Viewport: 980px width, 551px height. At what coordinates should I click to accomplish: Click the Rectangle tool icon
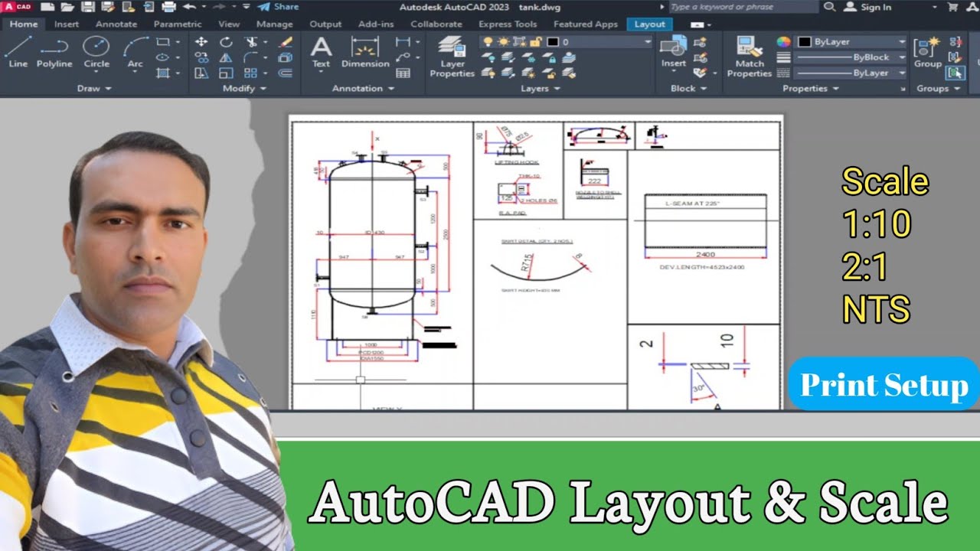[x=162, y=42]
